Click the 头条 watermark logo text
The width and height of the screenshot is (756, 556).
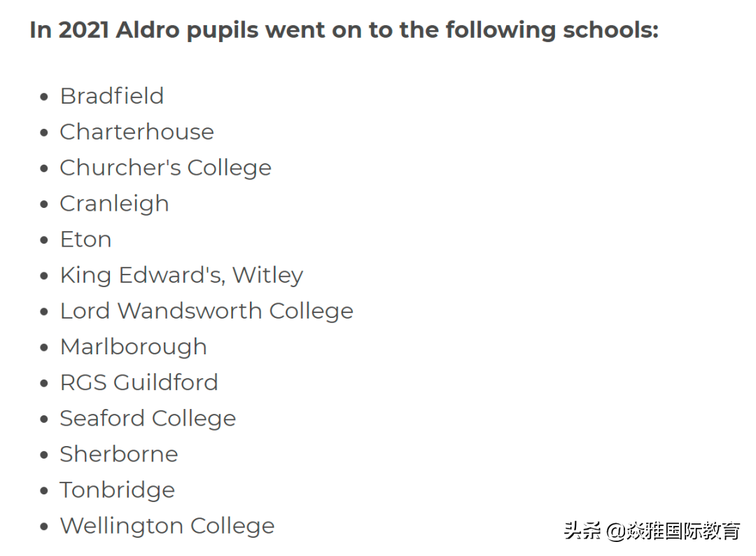coord(582,531)
